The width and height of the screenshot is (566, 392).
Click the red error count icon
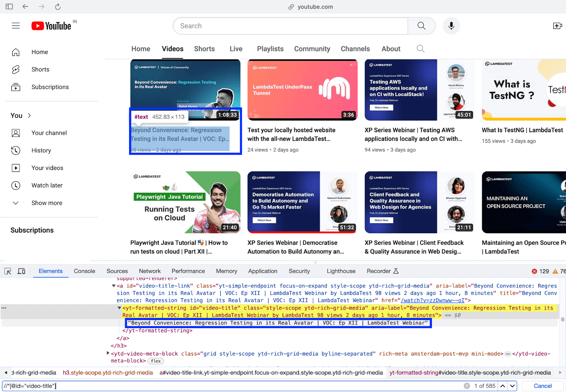[x=534, y=271]
